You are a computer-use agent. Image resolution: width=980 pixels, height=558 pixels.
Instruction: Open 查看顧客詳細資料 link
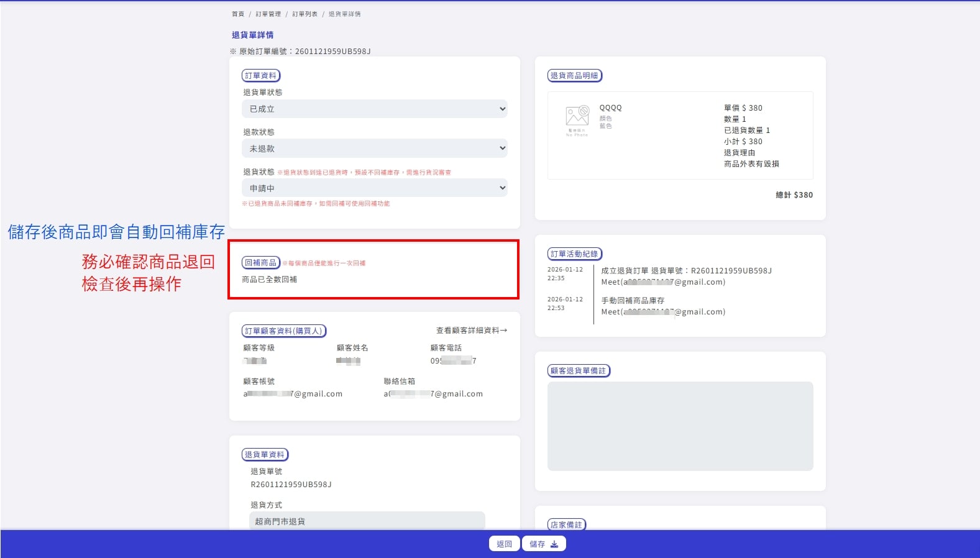pyautogui.click(x=472, y=331)
